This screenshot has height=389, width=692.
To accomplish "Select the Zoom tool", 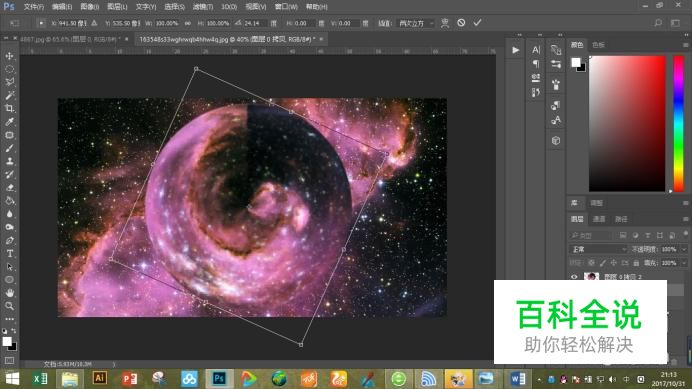I will point(9,306).
